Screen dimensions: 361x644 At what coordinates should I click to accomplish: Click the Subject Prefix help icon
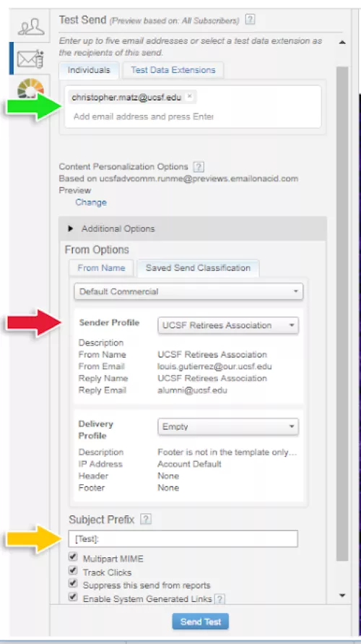coord(146,520)
